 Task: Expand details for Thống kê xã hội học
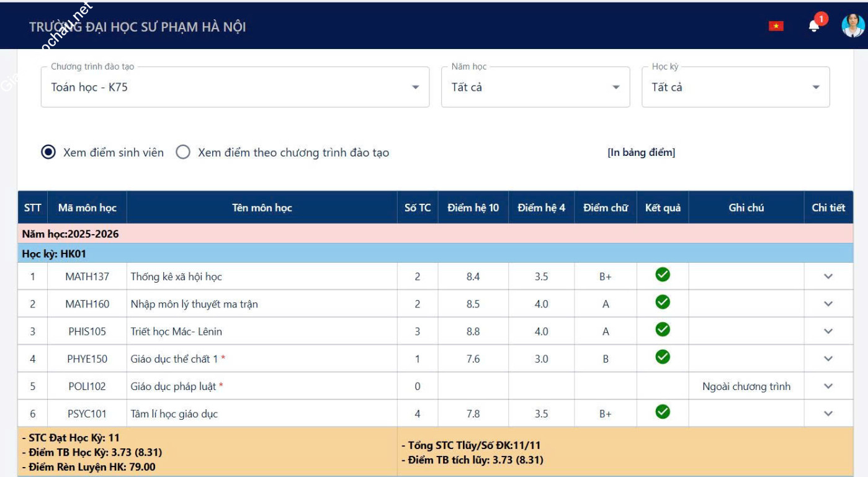(x=828, y=277)
